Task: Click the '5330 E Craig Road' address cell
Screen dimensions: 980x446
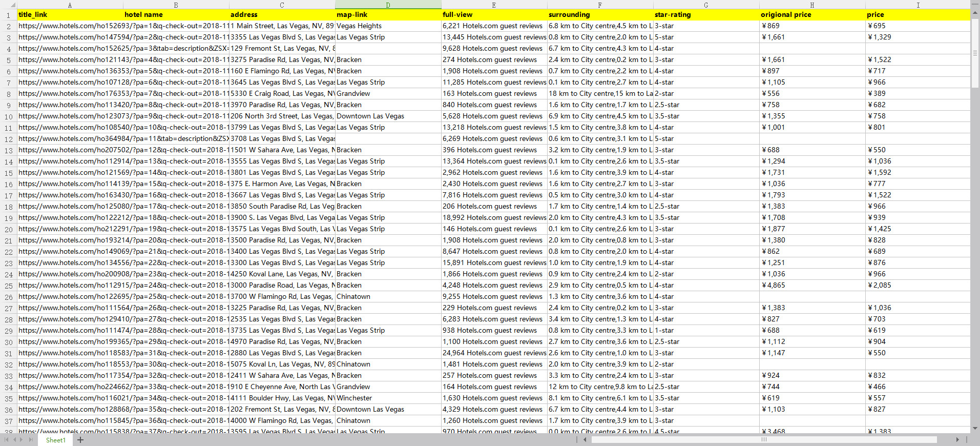Action: point(282,94)
